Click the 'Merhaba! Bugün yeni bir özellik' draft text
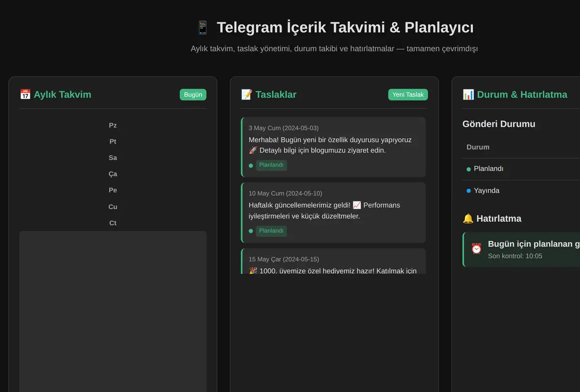 pyautogui.click(x=330, y=145)
